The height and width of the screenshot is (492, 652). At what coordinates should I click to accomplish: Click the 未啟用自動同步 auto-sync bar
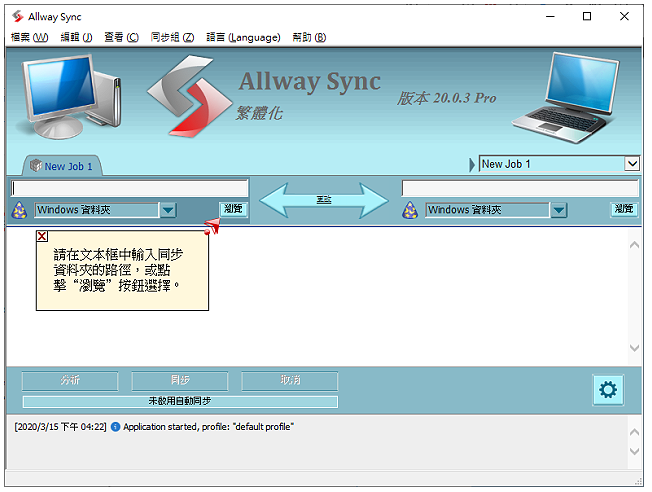point(180,401)
